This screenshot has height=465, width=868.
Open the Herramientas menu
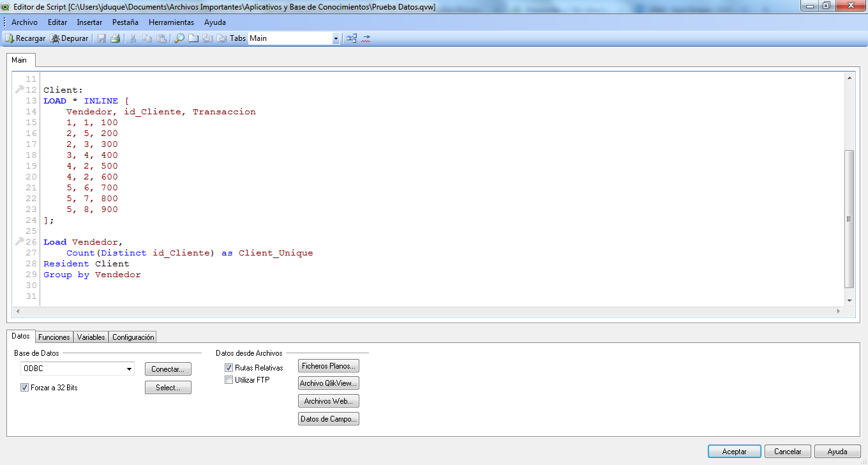coord(171,22)
